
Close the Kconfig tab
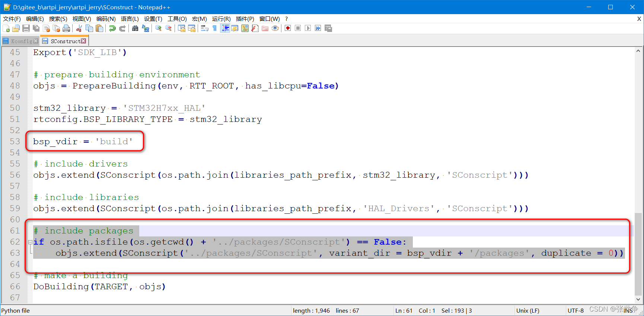[36, 41]
